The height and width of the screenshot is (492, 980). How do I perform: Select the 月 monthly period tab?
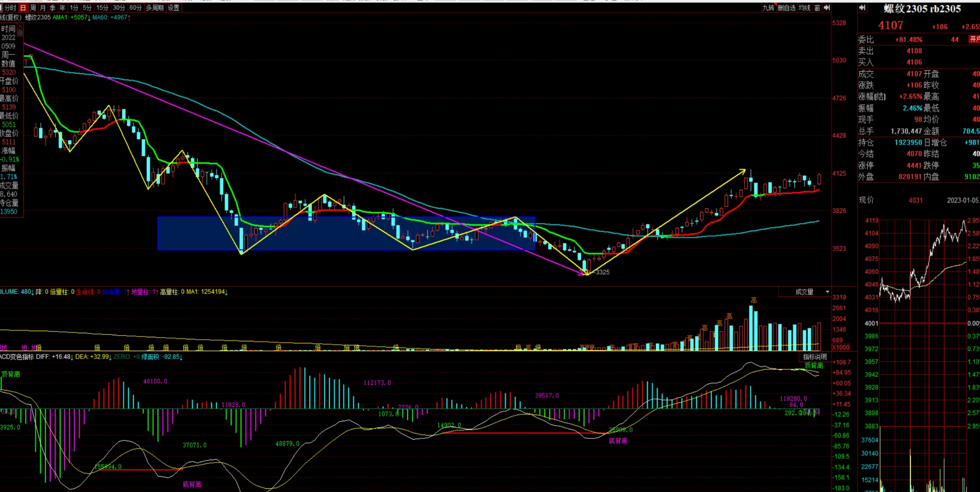pos(43,8)
